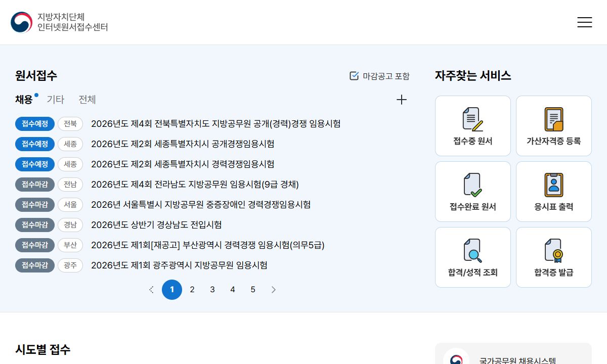Select page 5 in pagination
The height and width of the screenshot is (364, 607).
tap(253, 290)
